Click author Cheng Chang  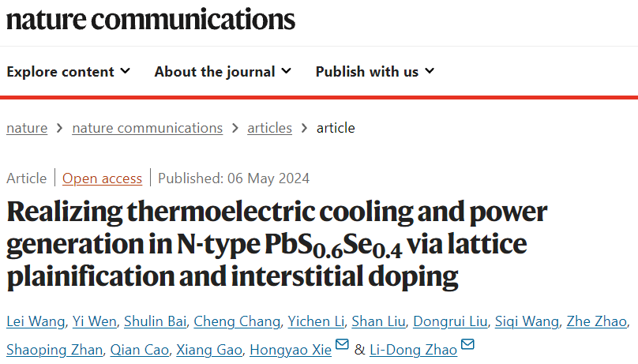237,321
